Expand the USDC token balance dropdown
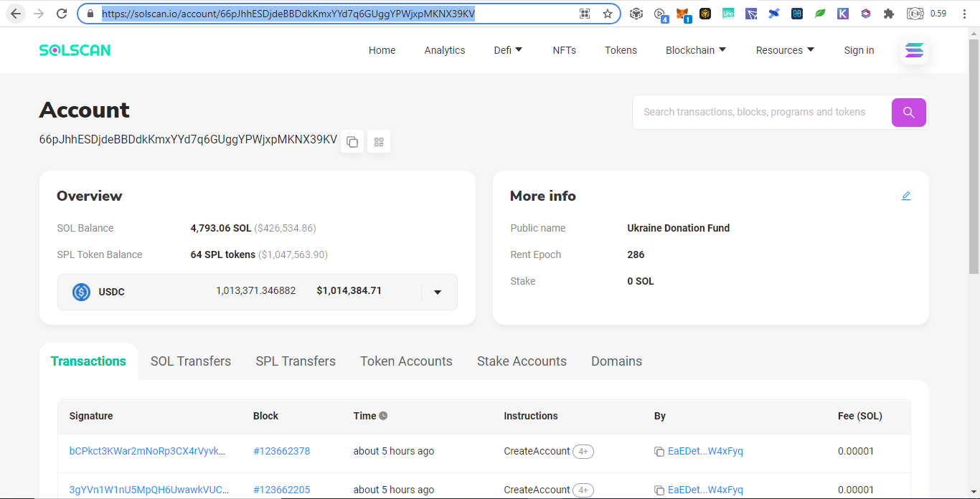The image size is (980, 499). pyautogui.click(x=438, y=292)
